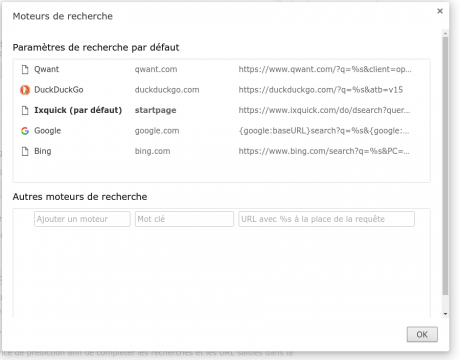Click the DuckDuckGo logo icon
Viewport: 460px width, 360px height.
[25, 90]
